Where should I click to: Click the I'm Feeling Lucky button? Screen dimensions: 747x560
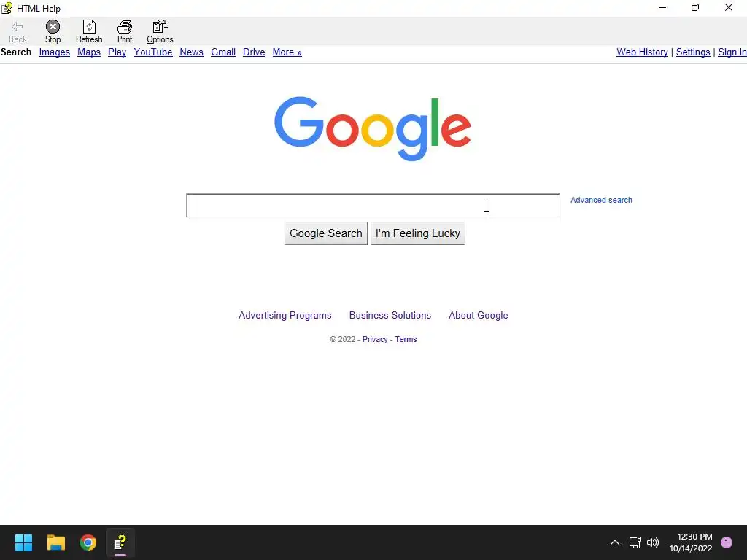tap(418, 233)
